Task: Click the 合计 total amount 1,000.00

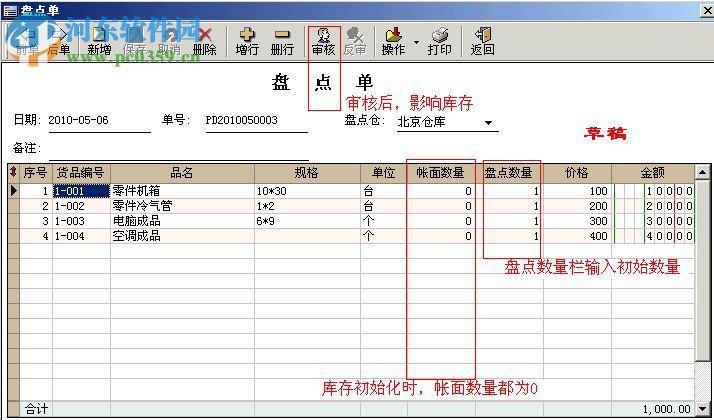Action: [667, 409]
